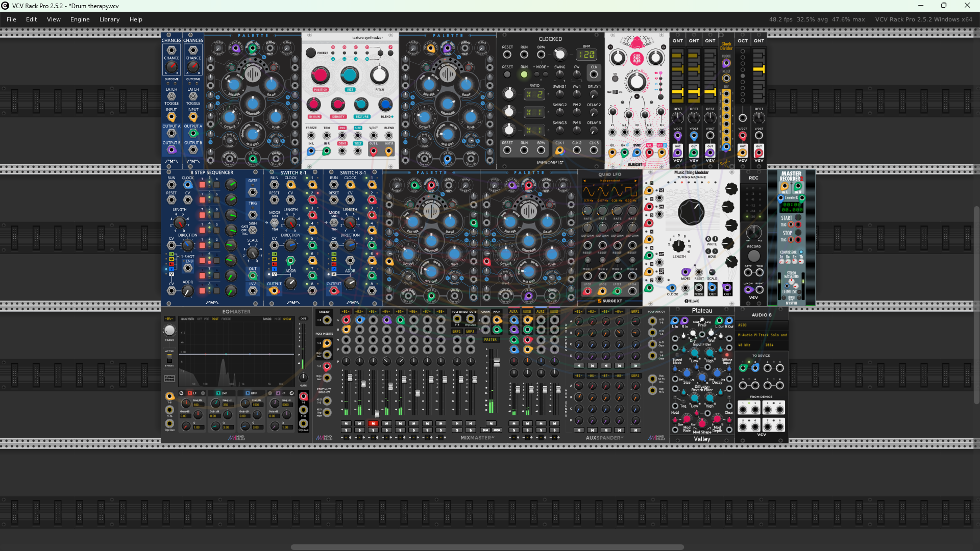
Task: Click the START button on Master Recorder
Action: pyautogui.click(x=798, y=218)
